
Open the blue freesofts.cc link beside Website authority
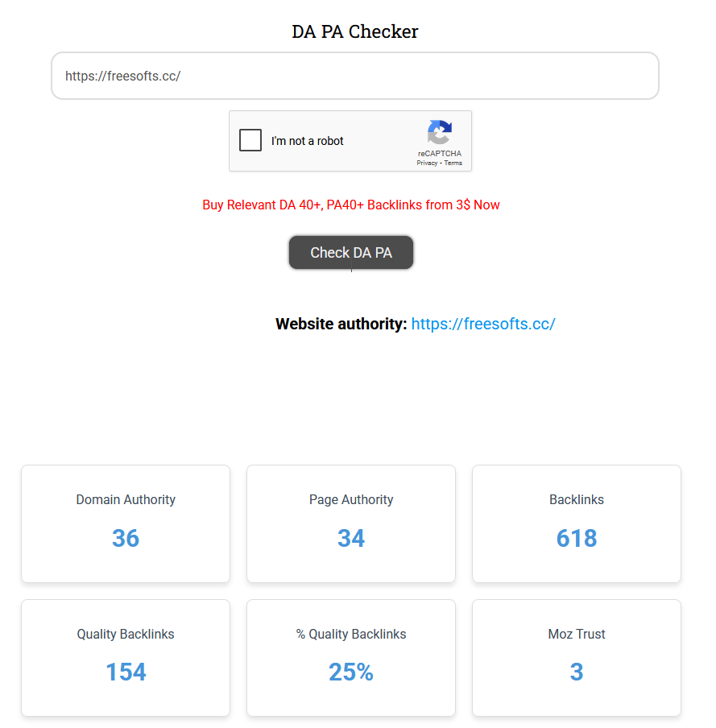point(483,324)
